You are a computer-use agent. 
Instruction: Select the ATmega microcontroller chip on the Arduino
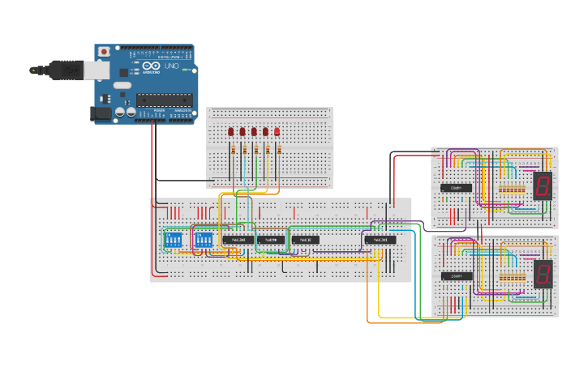[x=165, y=100]
